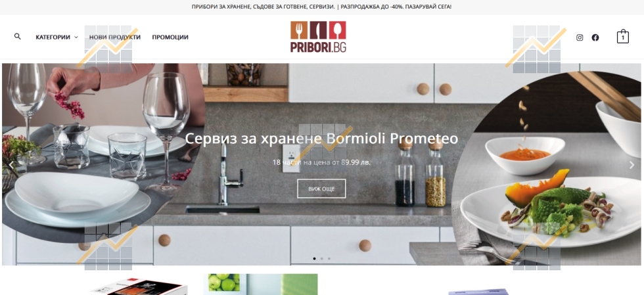
Task: Click the PRIBORI.BG logo
Action: point(318,37)
